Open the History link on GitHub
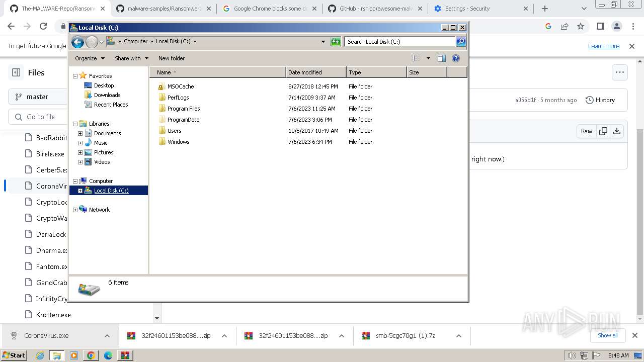644x362 pixels. click(600, 100)
